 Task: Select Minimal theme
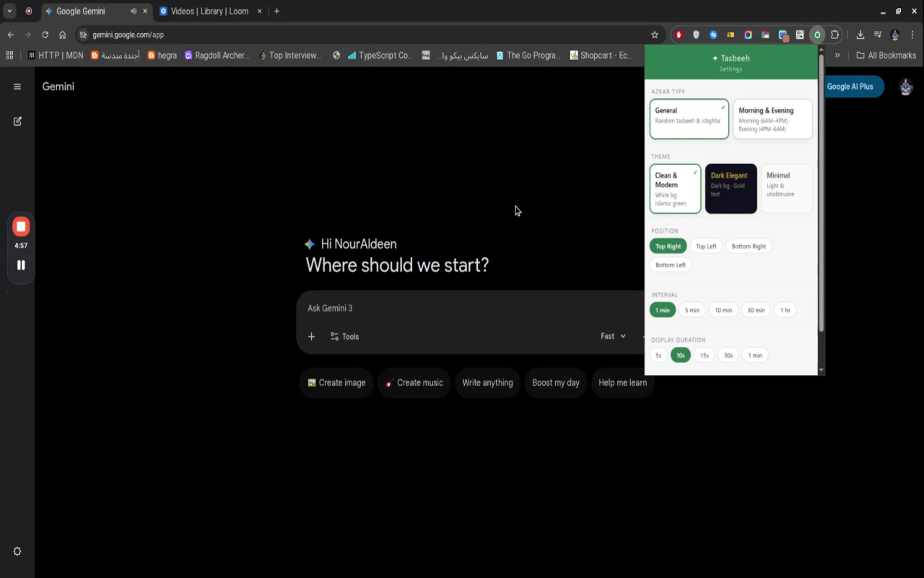787,189
